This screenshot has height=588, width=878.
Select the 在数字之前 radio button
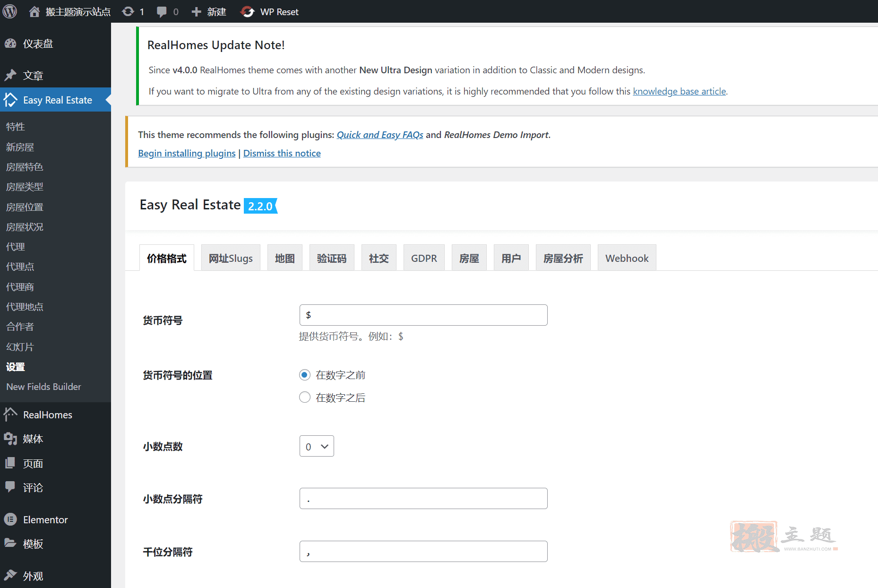tap(305, 375)
